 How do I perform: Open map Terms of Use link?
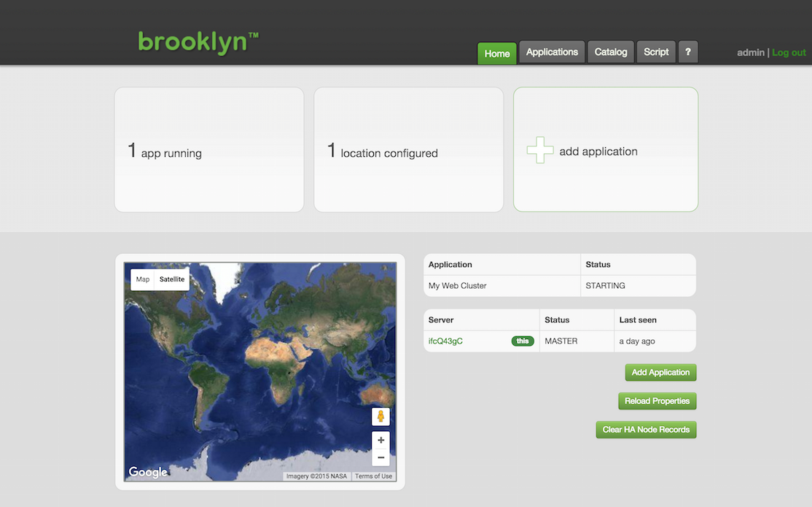click(373, 476)
